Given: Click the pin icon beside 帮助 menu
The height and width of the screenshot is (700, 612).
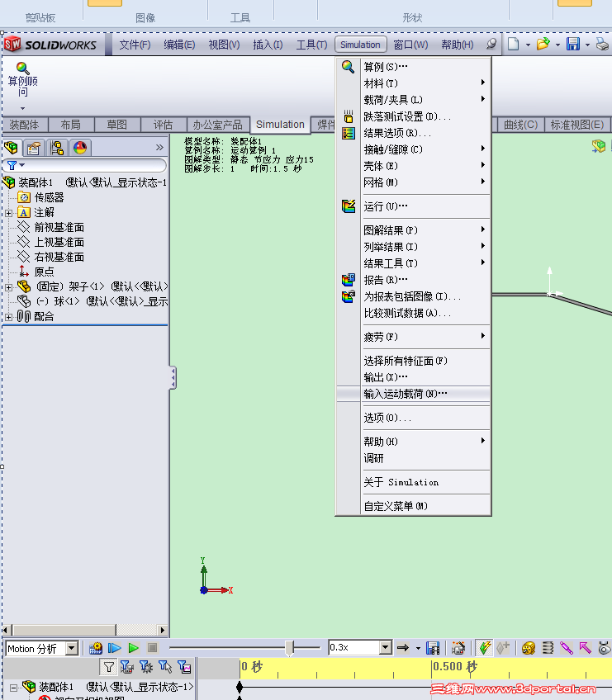Looking at the screenshot, I should (491, 44).
